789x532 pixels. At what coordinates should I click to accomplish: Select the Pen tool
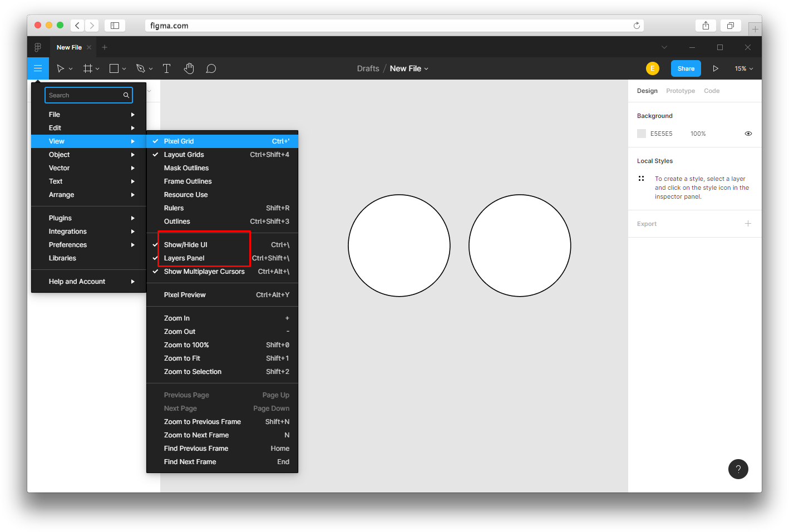pyautogui.click(x=141, y=68)
